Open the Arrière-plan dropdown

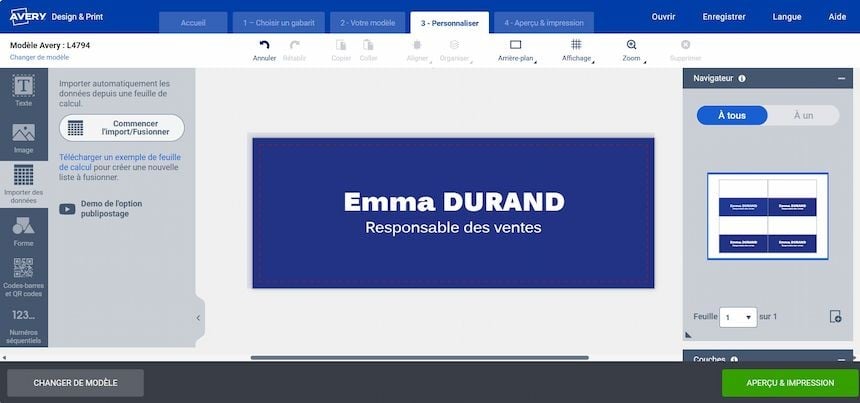[x=516, y=50]
